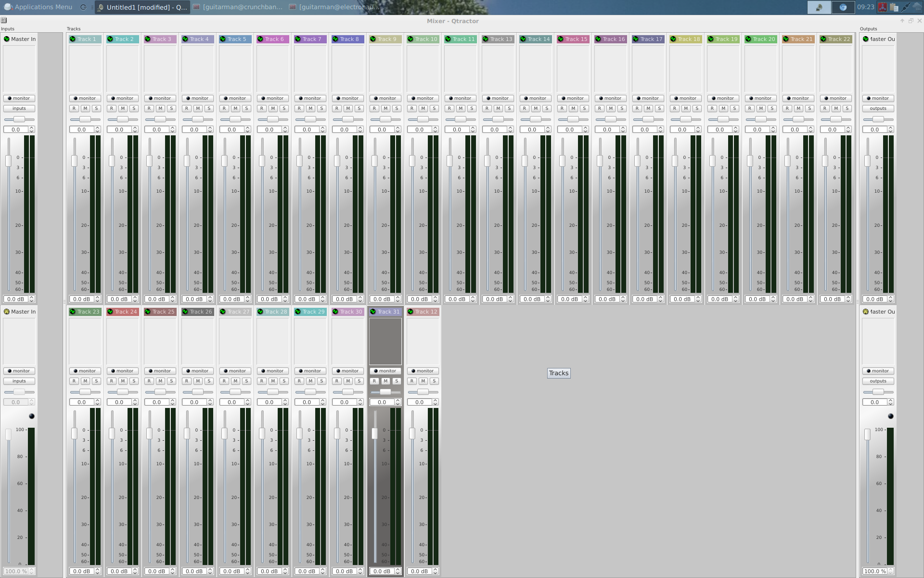This screenshot has height=578, width=924.
Task: Solo (S) Track 8
Action: [359, 108]
